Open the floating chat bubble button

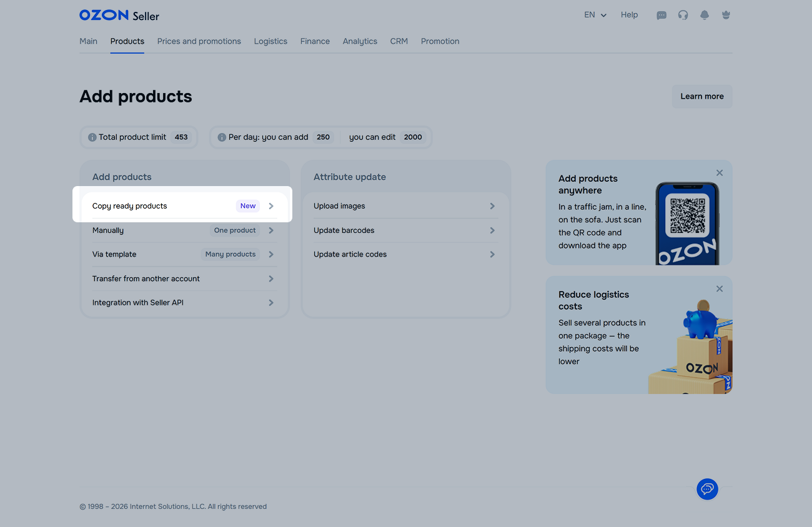coord(707,488)
